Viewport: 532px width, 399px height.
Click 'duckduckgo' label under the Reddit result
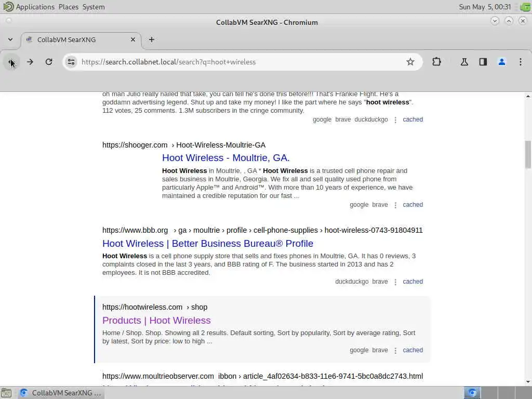point(371,119)
